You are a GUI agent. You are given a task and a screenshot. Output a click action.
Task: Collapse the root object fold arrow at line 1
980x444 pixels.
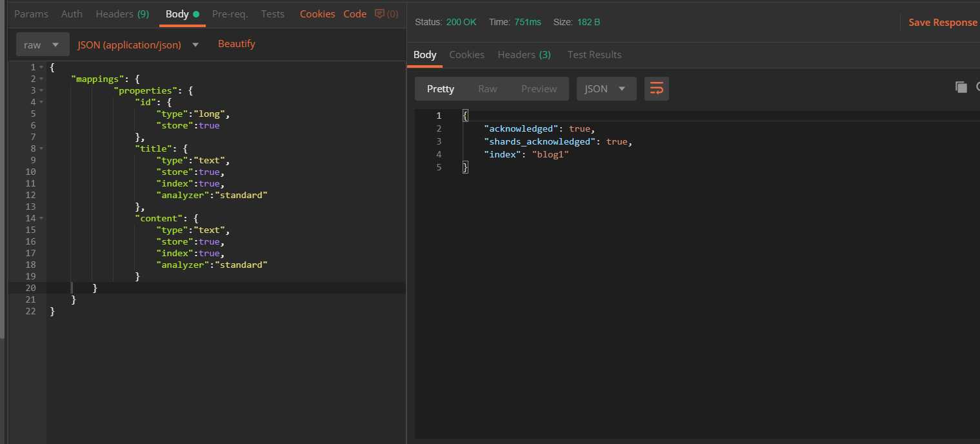coord(41,67)
